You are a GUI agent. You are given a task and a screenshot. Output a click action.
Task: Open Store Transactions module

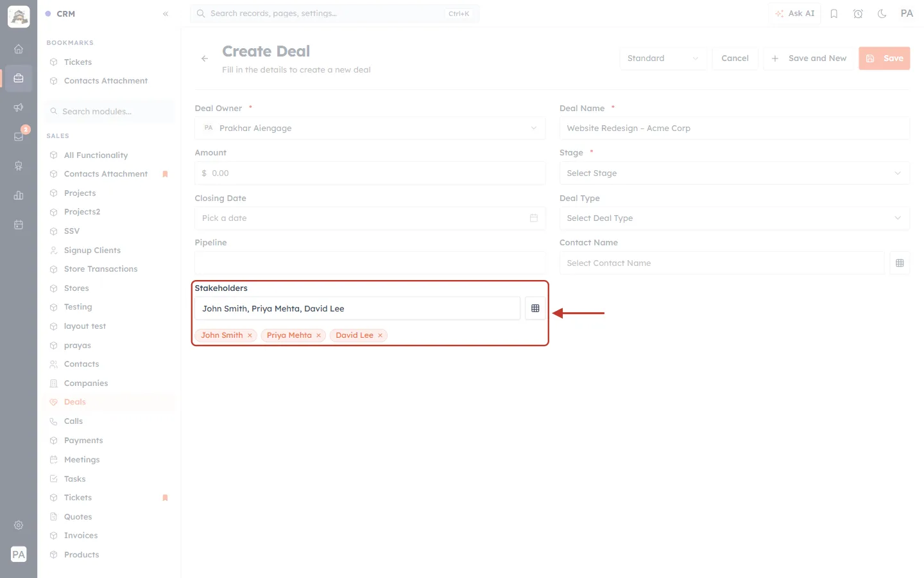pyautogui.click(x=101, y=269)
